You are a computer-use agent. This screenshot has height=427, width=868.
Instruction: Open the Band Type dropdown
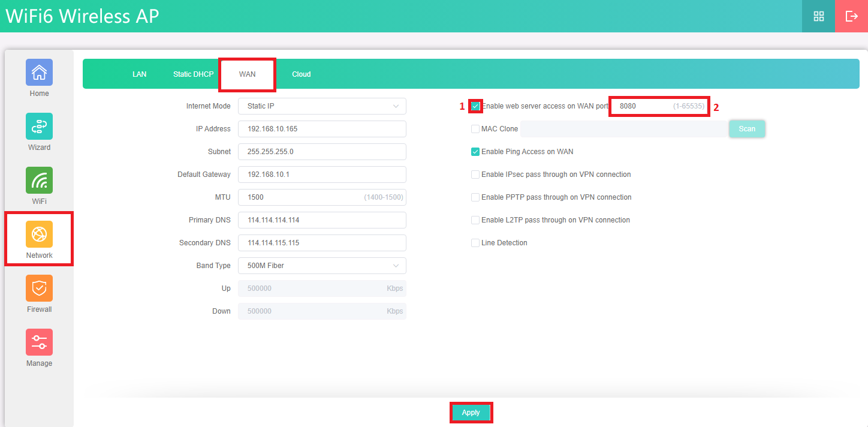click(322, 266)
